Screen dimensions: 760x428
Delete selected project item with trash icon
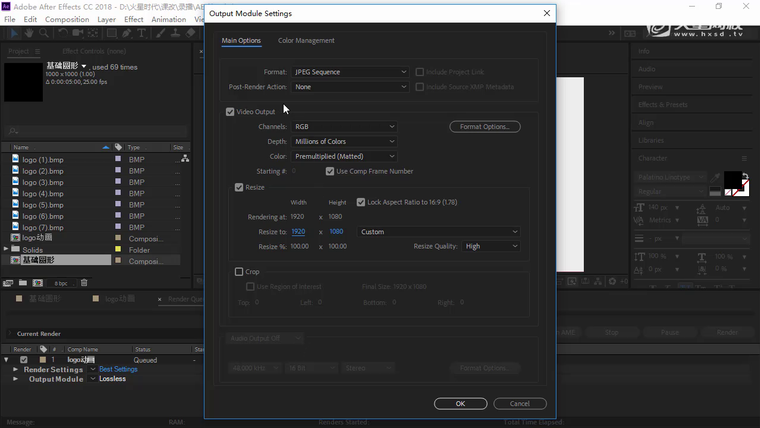coord(84,283)
